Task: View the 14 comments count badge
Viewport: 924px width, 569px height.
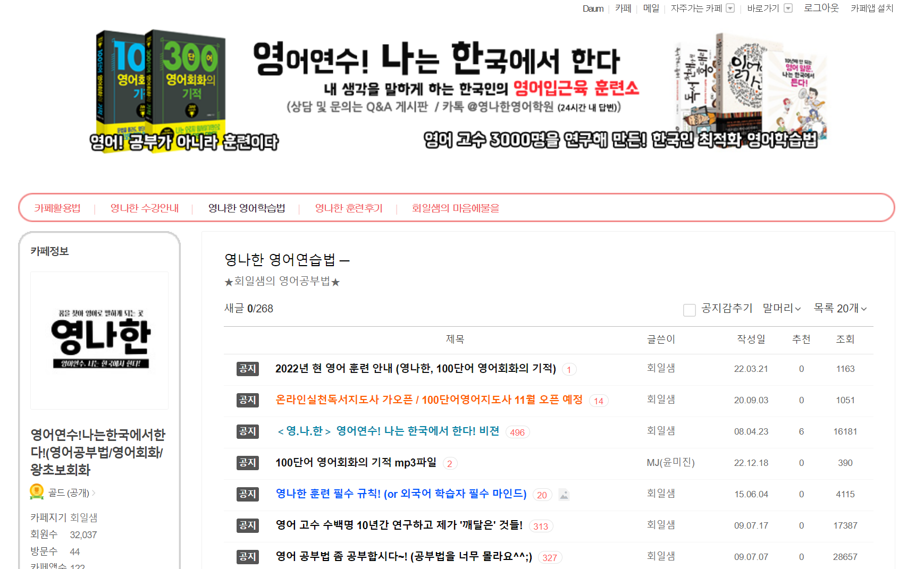Action: (x=599, y=401)
